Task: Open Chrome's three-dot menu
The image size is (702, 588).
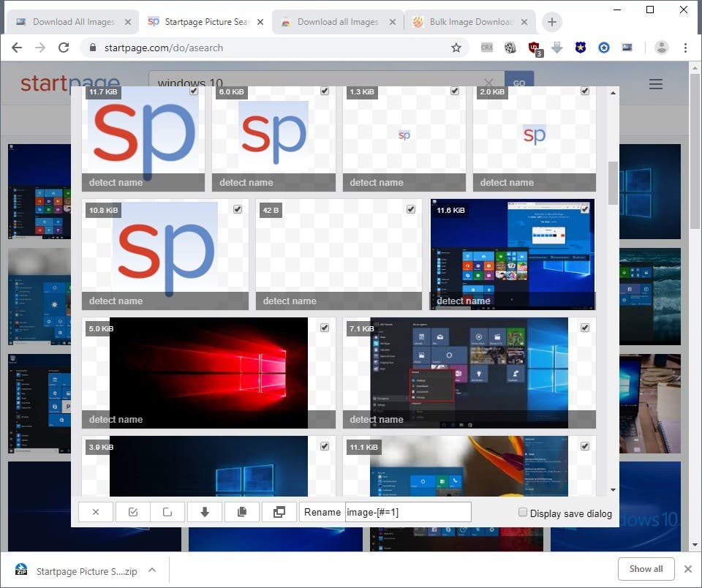Action: pos(685,48)
